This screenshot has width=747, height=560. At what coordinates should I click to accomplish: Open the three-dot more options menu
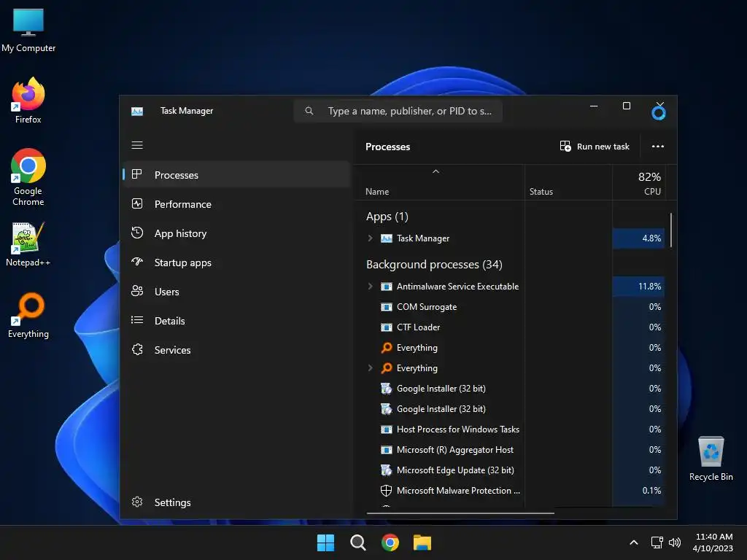coord(658,146)
